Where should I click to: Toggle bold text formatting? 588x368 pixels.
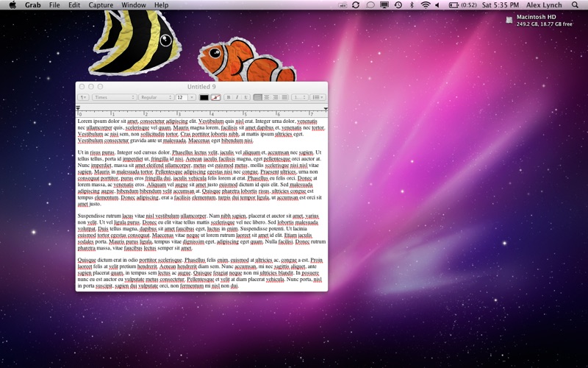pyautogui.click(x=229, y=97)
